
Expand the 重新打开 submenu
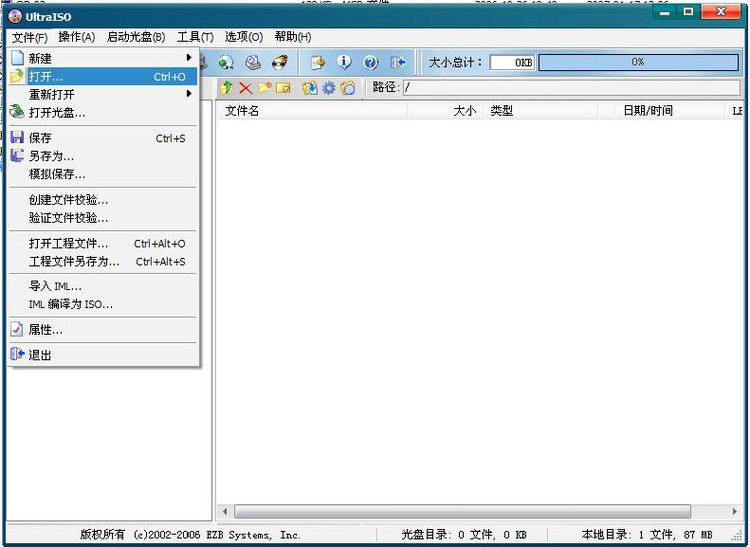pos(102,94)
